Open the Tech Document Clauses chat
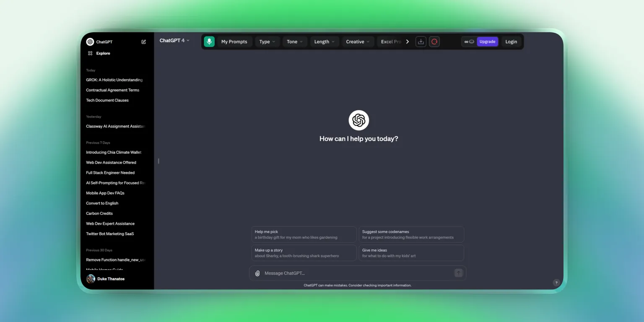 107,100
